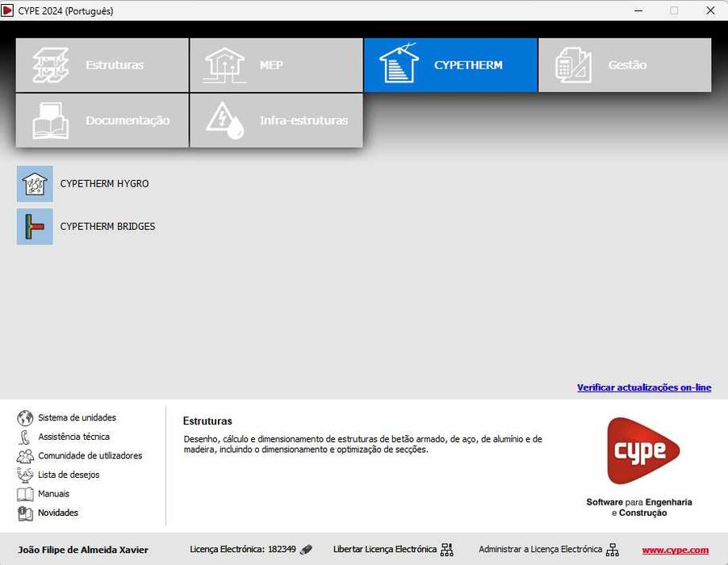
Task: Open Manuais option
Action: tap(53, 494)
